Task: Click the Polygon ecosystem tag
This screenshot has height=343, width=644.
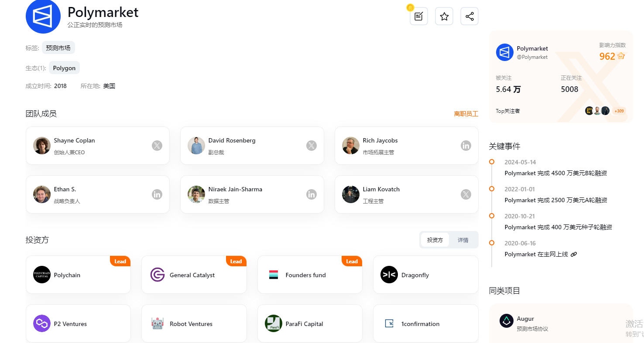Action: point(64,68)
